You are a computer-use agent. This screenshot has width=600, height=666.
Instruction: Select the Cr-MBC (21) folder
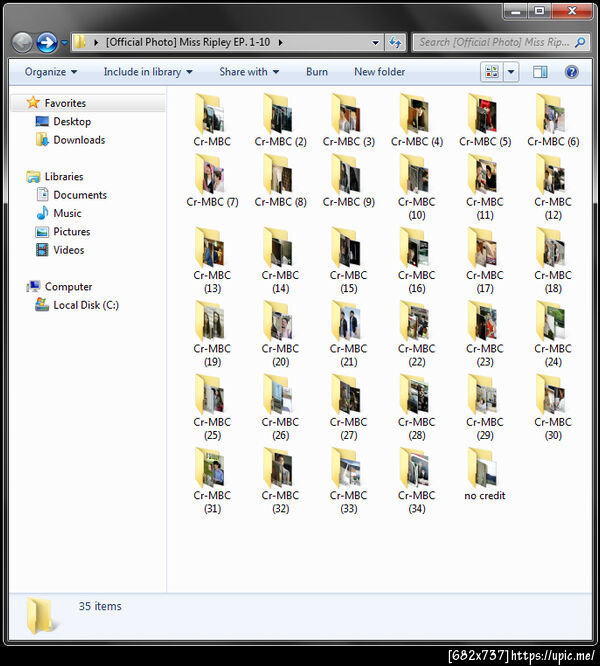pos(349,334)
